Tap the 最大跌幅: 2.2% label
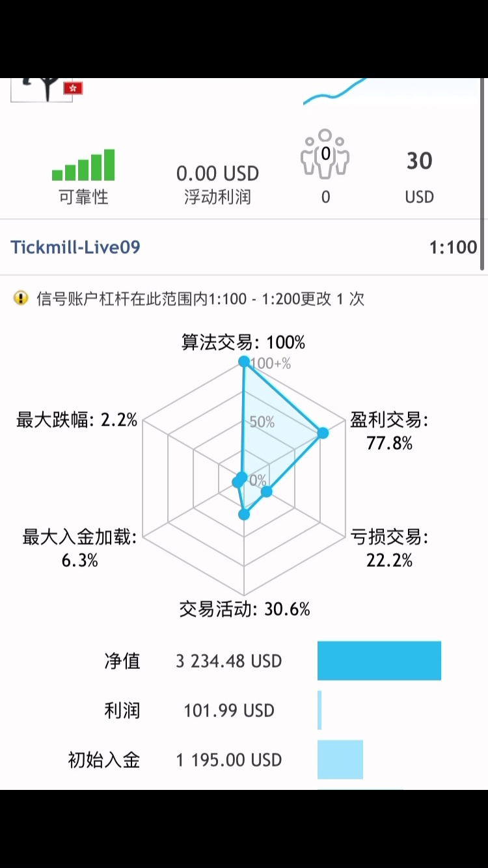The height and width of the screenshot is (868, 488). (x=77, y=420)
